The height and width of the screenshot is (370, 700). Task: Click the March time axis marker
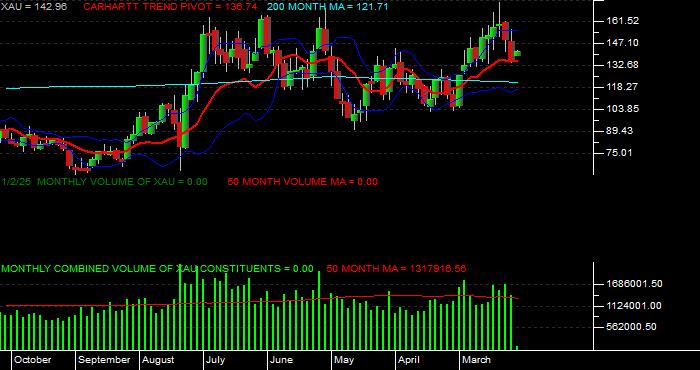tap(477, 360)
